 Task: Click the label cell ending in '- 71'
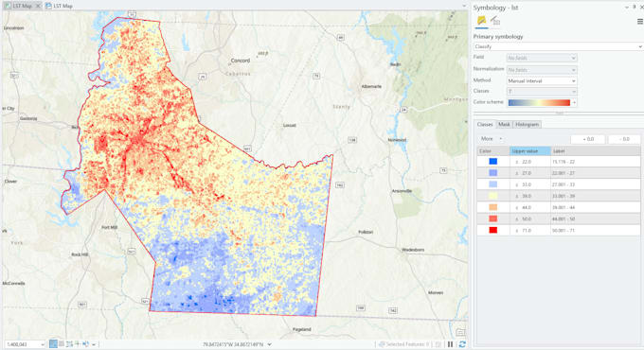click(595, 230)
